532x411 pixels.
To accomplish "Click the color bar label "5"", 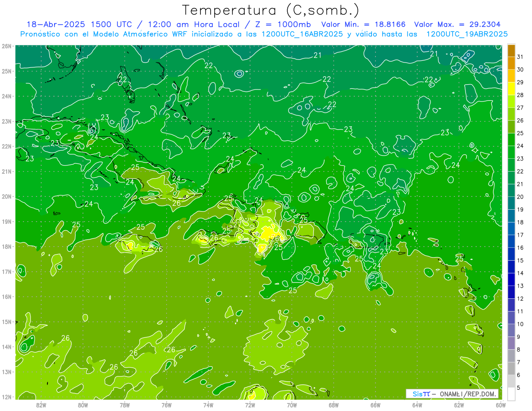I will click(519, 388).
